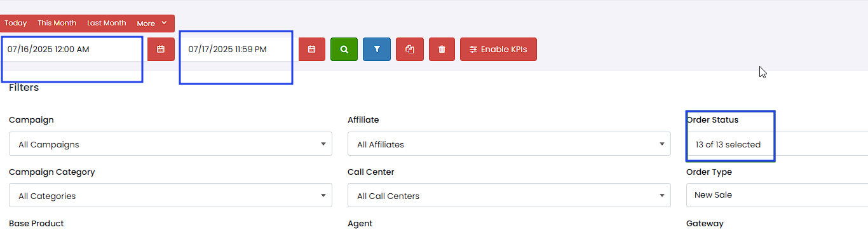Open the end date calendar picker
Viewport: 868px width, 232px height.
311,49
